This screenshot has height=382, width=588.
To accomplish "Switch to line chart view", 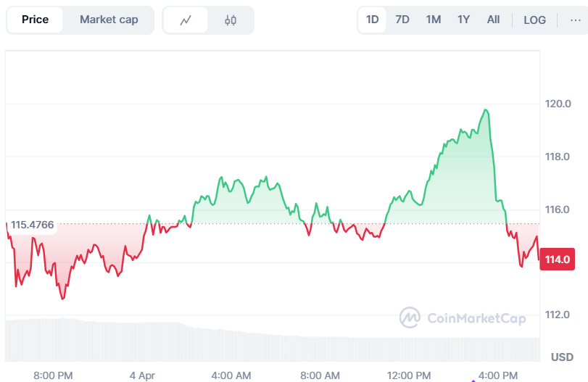I will pyautogui.click(x=186, y=20).
